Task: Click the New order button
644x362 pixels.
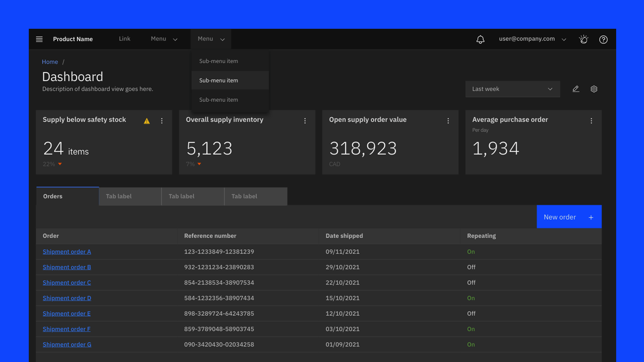Action: (569, 217)
